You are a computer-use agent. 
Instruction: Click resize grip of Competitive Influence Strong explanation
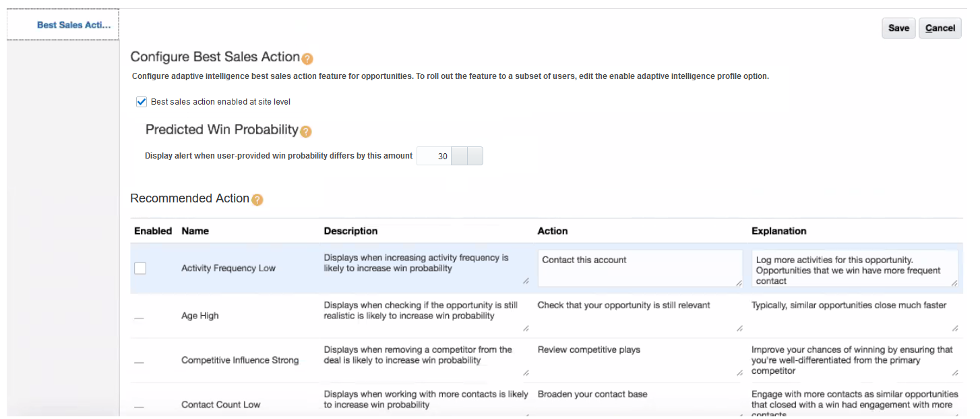point(955,373)
